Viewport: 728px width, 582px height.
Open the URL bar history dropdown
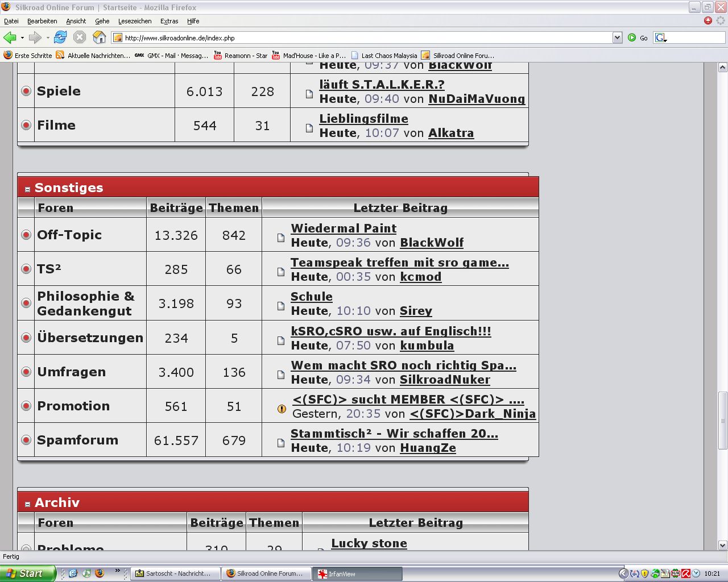point(617,38)
